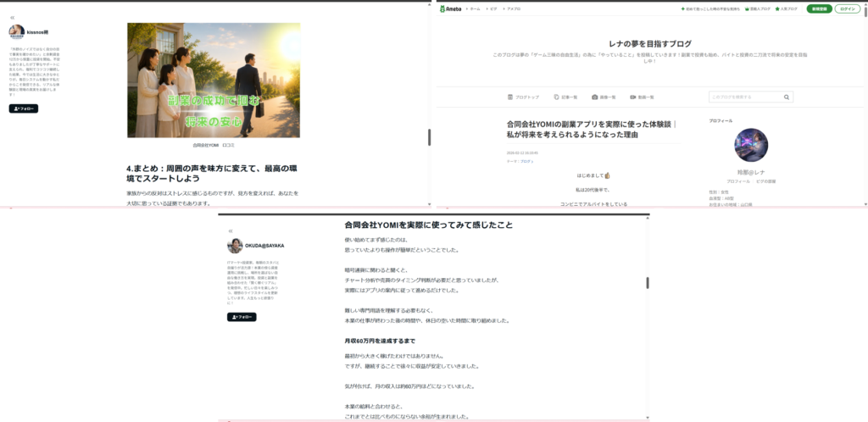Viewport: 868px width, 422px height.
Task: Click the OKUDA@SAYAKA username
Action: coord(264,246)
